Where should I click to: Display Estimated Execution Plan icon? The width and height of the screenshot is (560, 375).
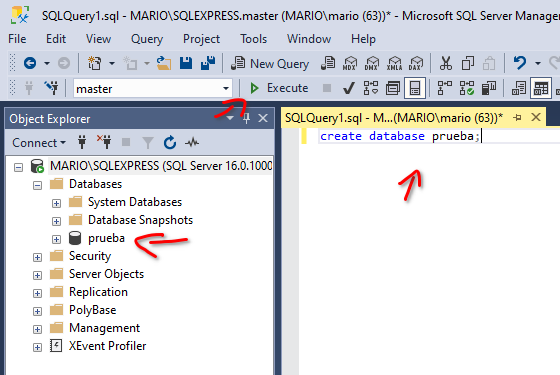[371, 88]
